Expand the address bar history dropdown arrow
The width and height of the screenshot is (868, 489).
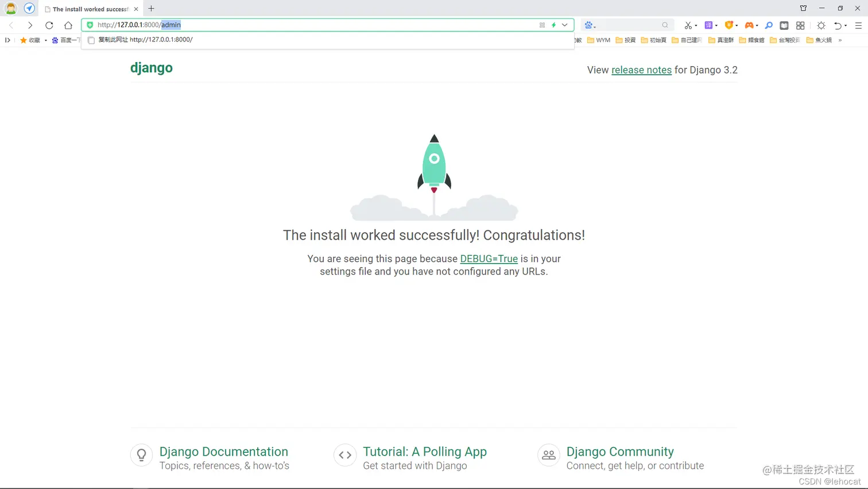565,25
